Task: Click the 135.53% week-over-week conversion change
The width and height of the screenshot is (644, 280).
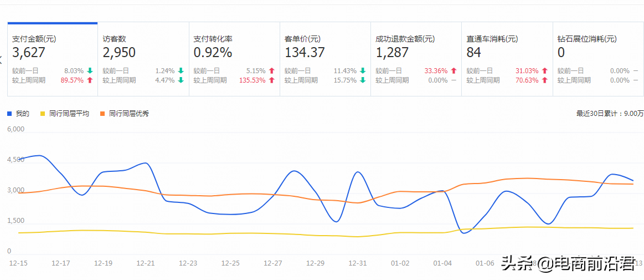Action: 252,80
